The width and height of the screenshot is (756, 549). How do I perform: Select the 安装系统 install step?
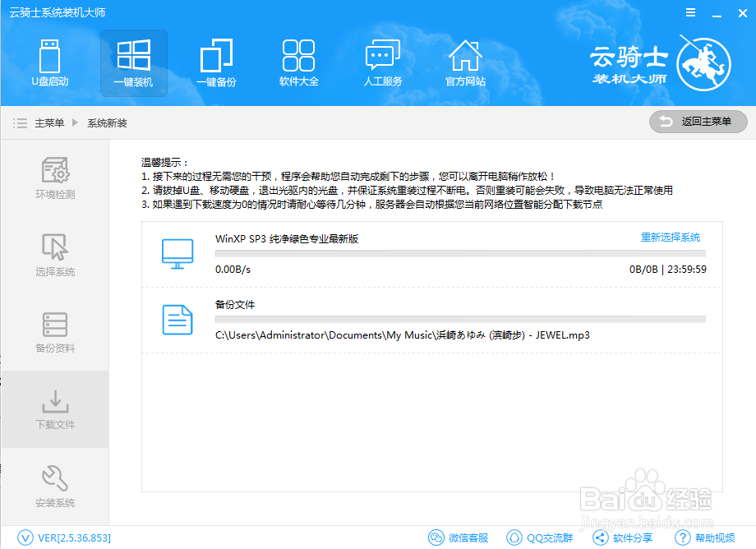pos(54,487)
